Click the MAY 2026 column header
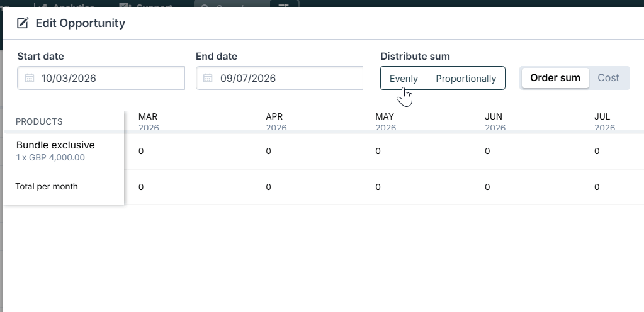 pos(385,121)
